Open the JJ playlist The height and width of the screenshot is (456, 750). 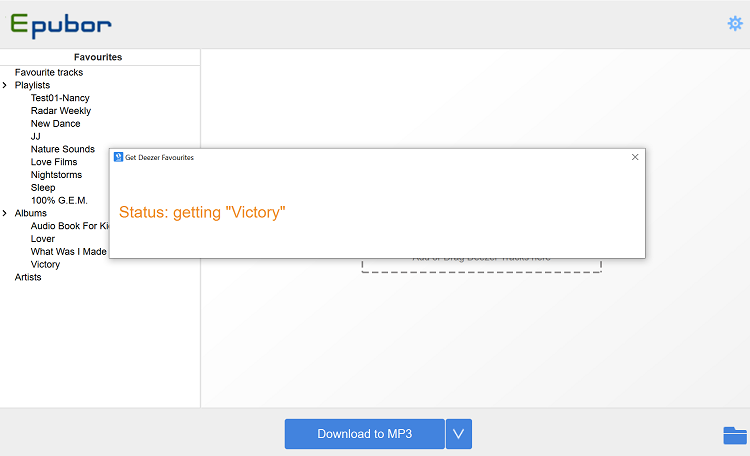click(x=36, y=136)
